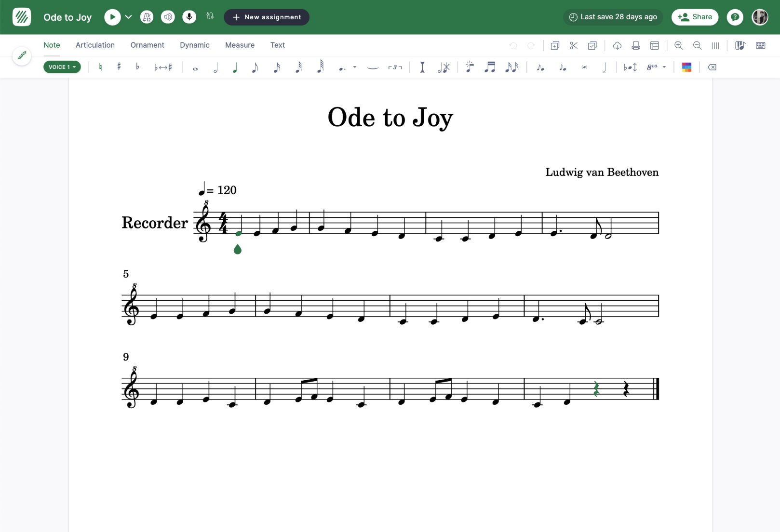Beam notes together
The width and height of the screenshot is (780, 532).
point(490,67)
